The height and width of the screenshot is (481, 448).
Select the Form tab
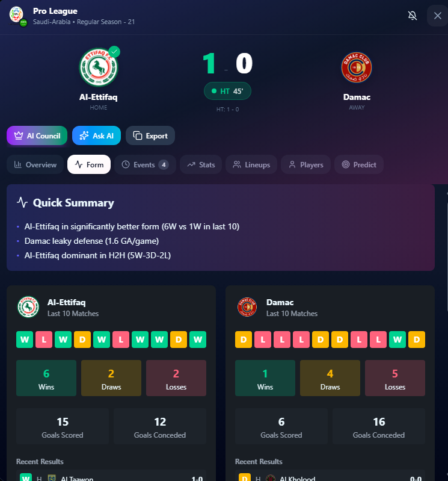click(89, 165)
